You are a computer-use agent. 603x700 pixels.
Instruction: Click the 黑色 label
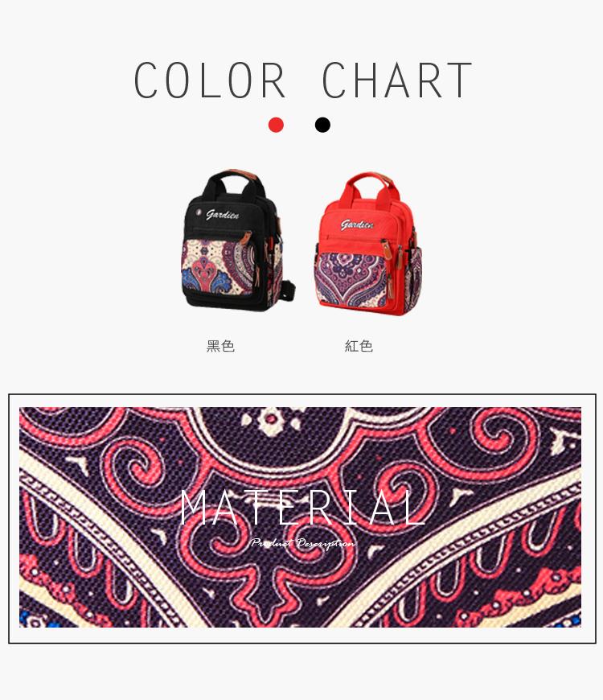pos(221,346)
